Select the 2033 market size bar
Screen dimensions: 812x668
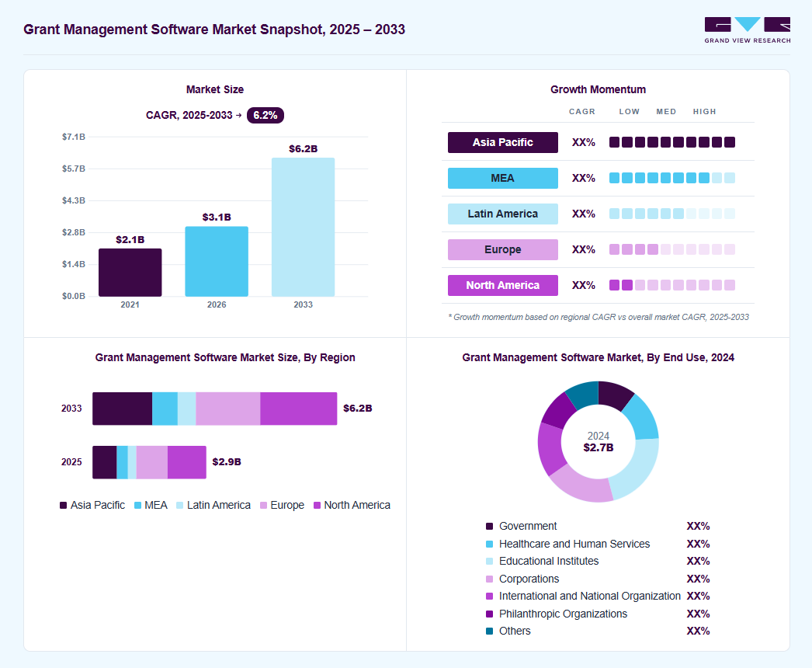303,227
